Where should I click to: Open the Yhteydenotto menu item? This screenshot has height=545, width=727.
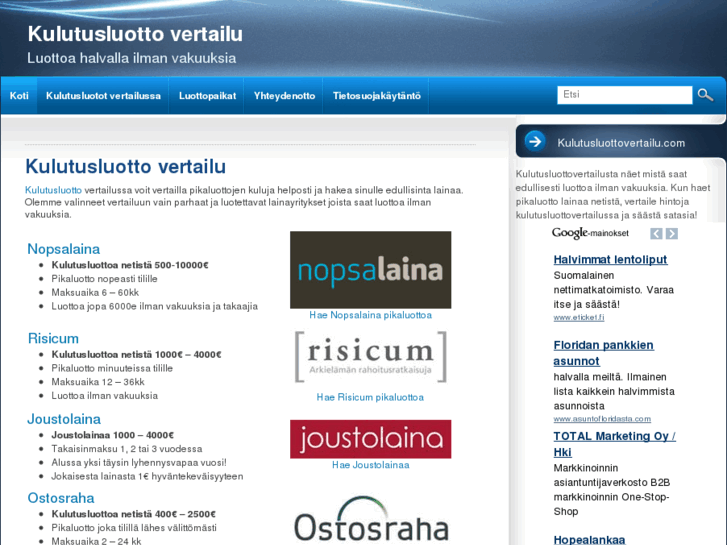pos(284,96)
